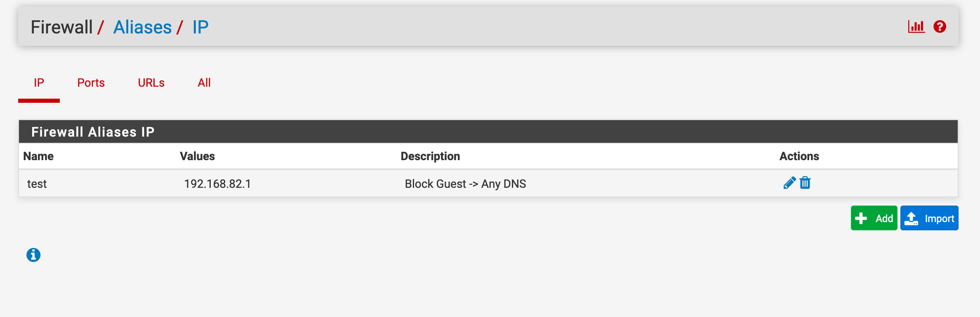
Task: Switch to the URLs tab
Action: pos(151,83)
